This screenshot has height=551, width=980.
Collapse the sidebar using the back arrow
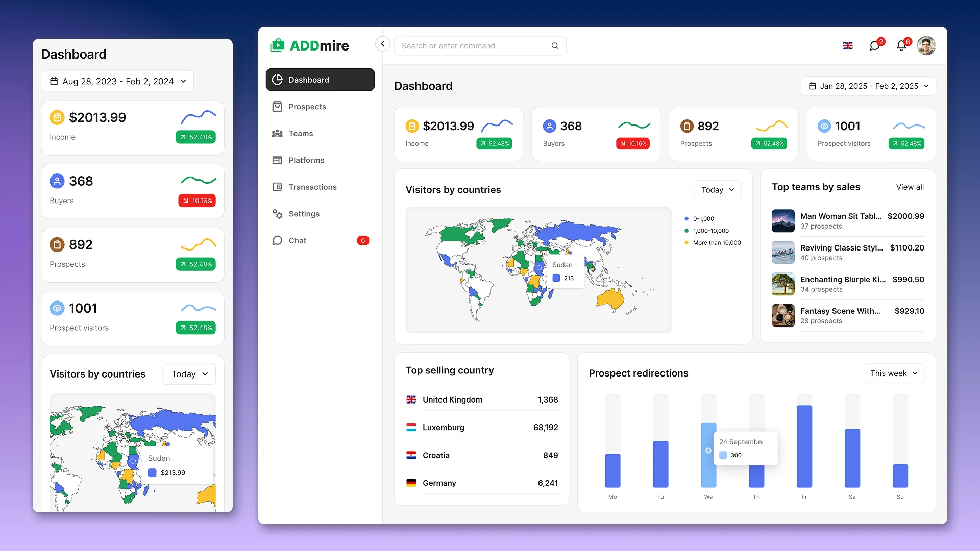click(382, 44)
